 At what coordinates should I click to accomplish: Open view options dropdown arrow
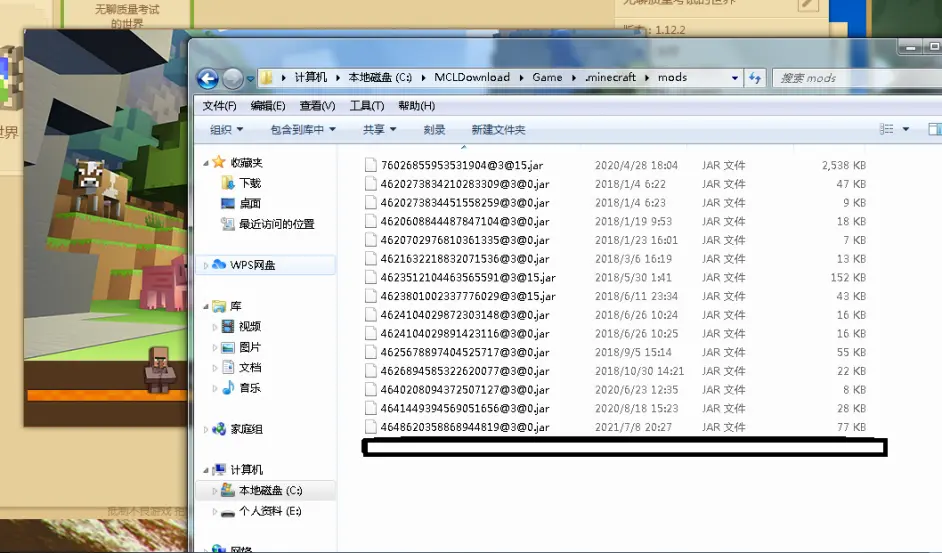click(x=906, y=129)
